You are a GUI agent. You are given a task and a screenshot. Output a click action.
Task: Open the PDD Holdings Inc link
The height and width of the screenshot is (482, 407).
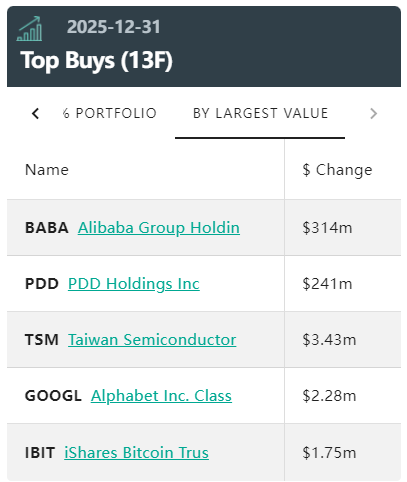(134, 284)
